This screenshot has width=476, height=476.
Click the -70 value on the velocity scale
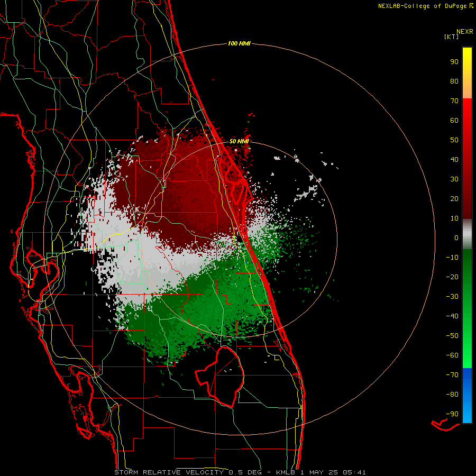(x=452, y=375)
